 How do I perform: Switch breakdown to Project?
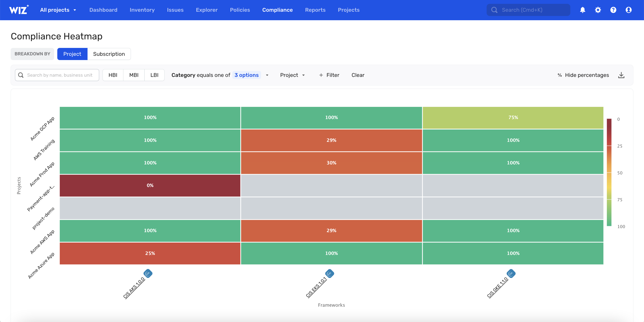(72, 54)
